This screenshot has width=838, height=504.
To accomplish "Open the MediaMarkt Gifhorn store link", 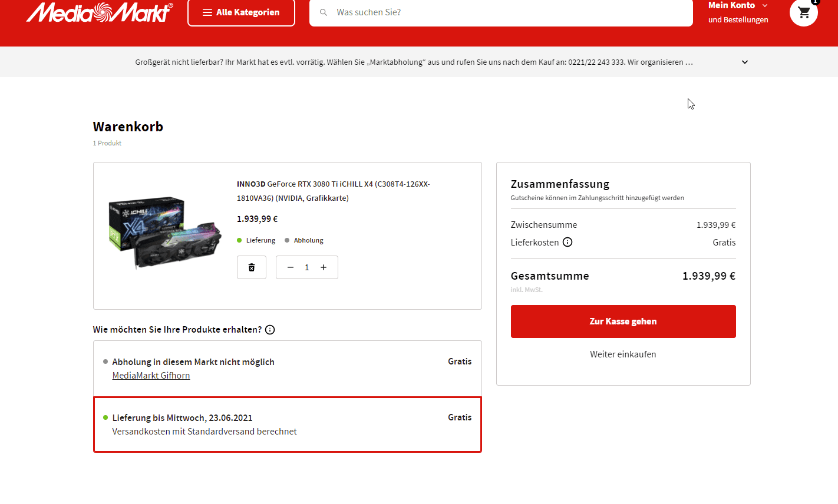I will (x=151, y=376).
